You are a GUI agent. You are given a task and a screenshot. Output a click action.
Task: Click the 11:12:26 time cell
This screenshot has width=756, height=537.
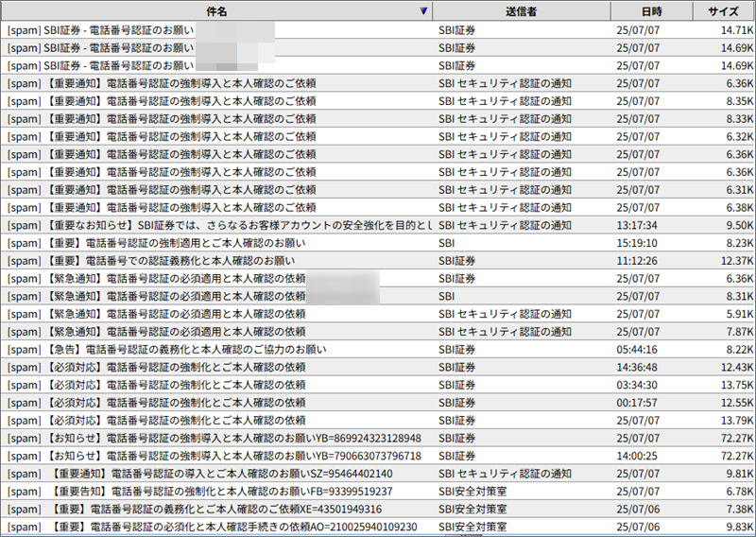point(637,261)
